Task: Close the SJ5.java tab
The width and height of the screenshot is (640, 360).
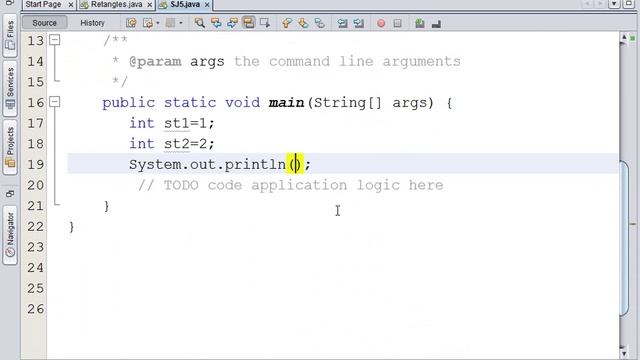Action: 207,5
